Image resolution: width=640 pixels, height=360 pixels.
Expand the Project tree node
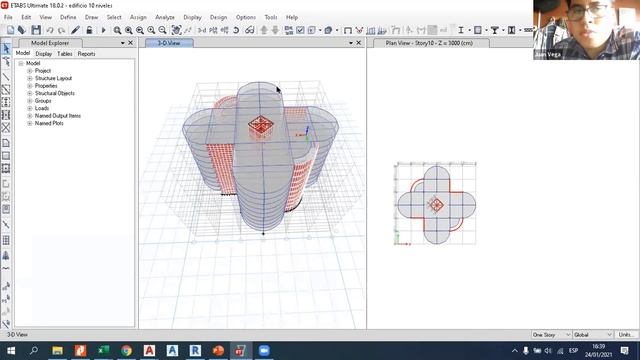click(30, 71)
